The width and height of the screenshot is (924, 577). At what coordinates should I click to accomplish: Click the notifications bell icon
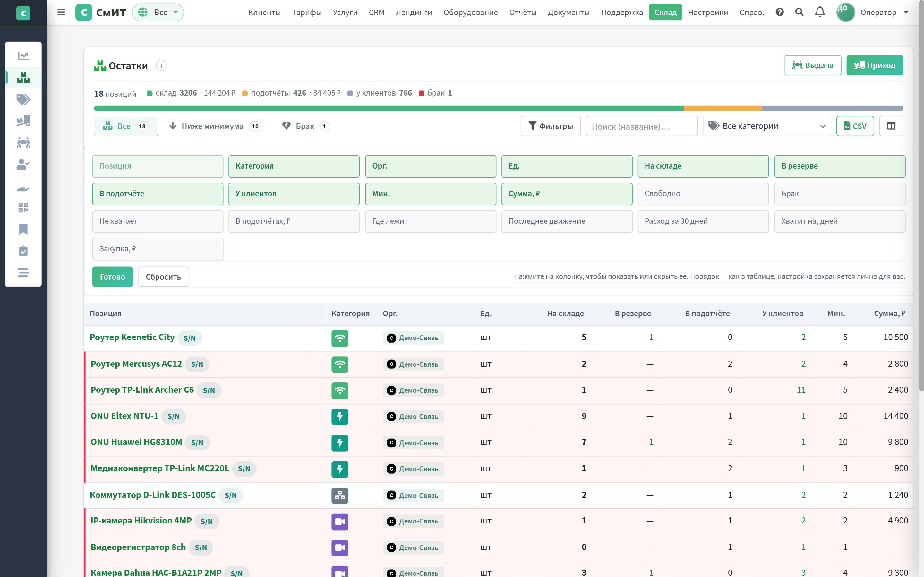click(x=820, y=12)
